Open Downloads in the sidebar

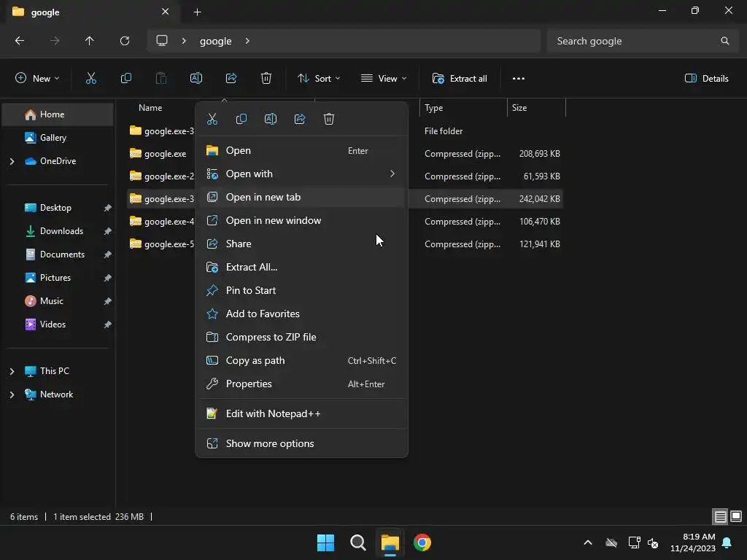tap(58, 231)
